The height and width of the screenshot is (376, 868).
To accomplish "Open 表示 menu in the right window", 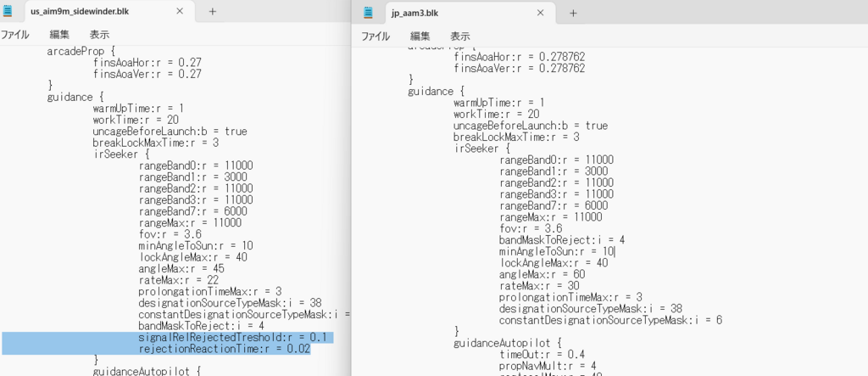I will click(460, 36).
